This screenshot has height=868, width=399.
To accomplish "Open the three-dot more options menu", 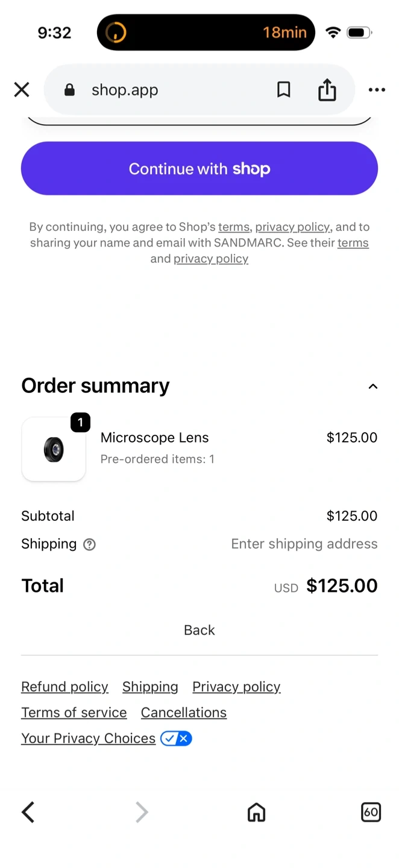I will click(377, 90).
